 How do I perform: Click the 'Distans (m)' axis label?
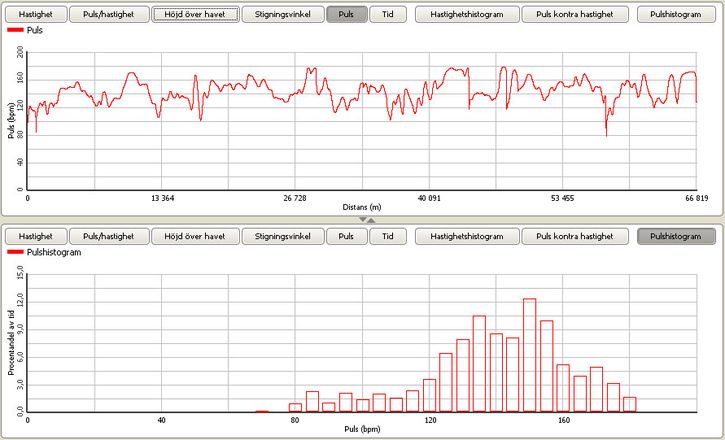(x=362, y=207)
